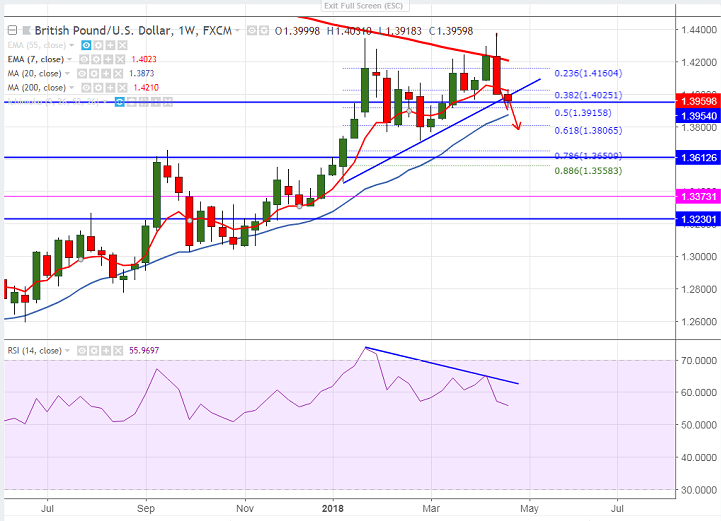721x521 pixels.
Task: Remove the RSI (14, close) indicator
Action: [x=118, y=351]
